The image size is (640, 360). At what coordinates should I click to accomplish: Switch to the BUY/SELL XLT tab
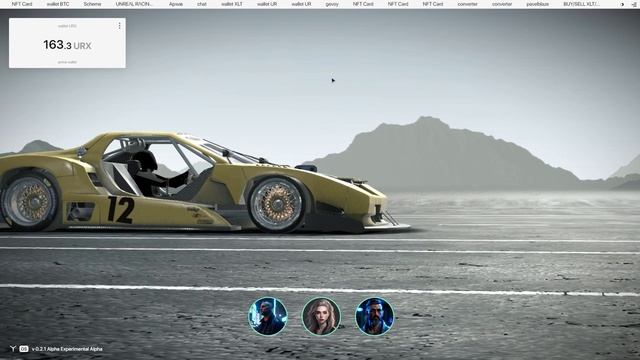tap(581, 4)
